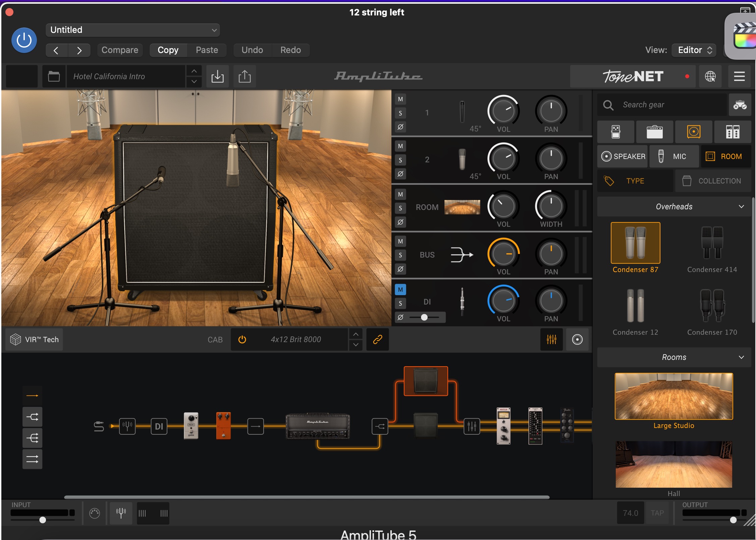This screenshot has height=540, width=756.
Task: Open the ToneNET panel
Action: pyautogui.click(x=633, y=76)
